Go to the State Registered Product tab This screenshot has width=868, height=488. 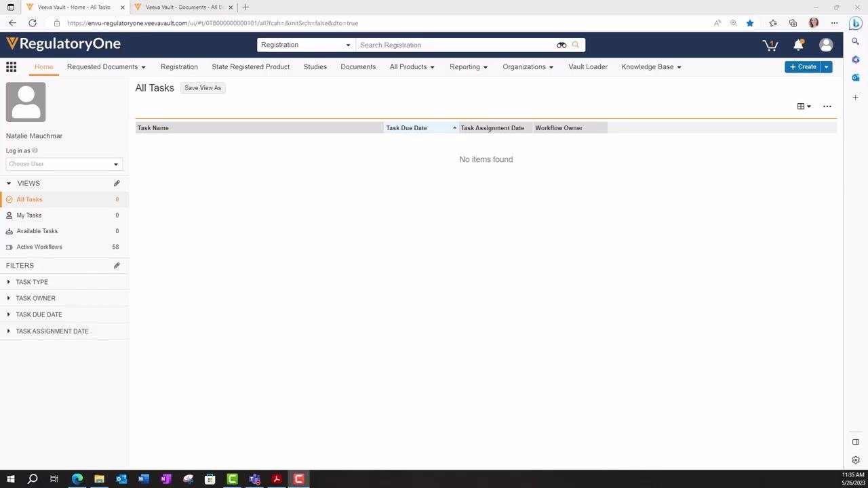point(251,67)
